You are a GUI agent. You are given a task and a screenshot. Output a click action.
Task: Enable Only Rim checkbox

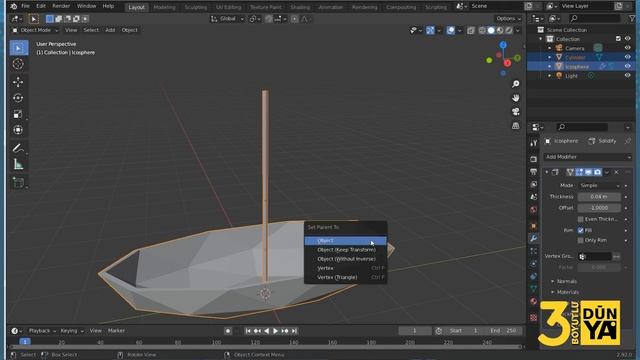[580, 240]
